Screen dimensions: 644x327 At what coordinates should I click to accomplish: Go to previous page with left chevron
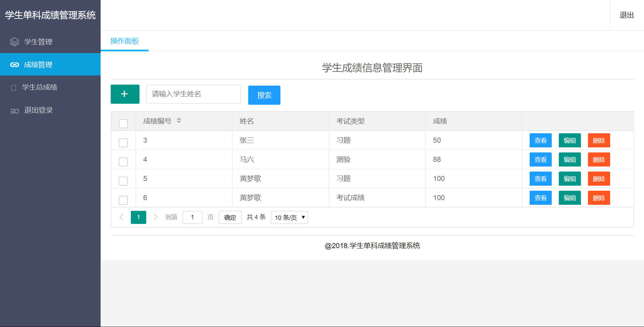click(121, 217)
